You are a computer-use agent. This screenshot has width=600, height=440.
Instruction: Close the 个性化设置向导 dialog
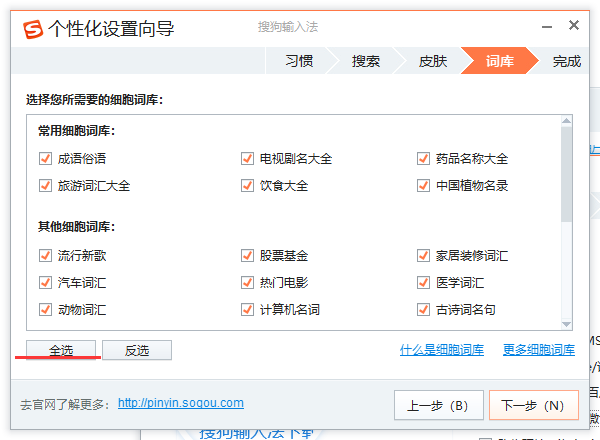[x=574, y=25]
